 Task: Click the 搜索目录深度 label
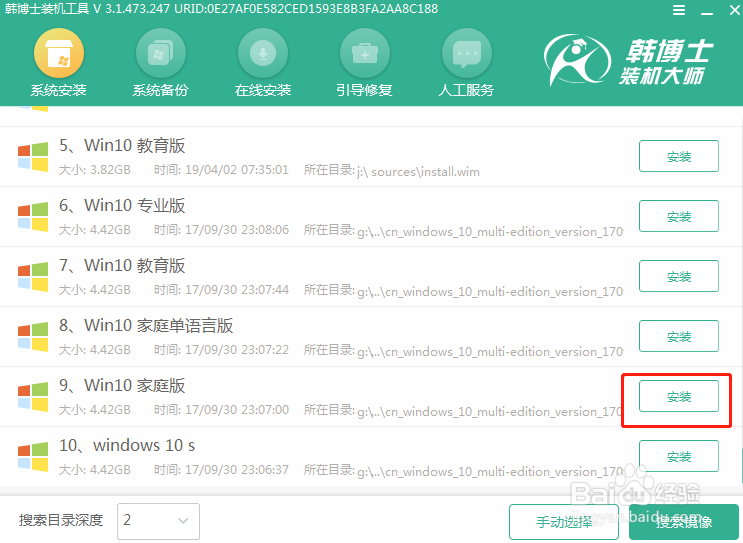[x=61, y=520]
